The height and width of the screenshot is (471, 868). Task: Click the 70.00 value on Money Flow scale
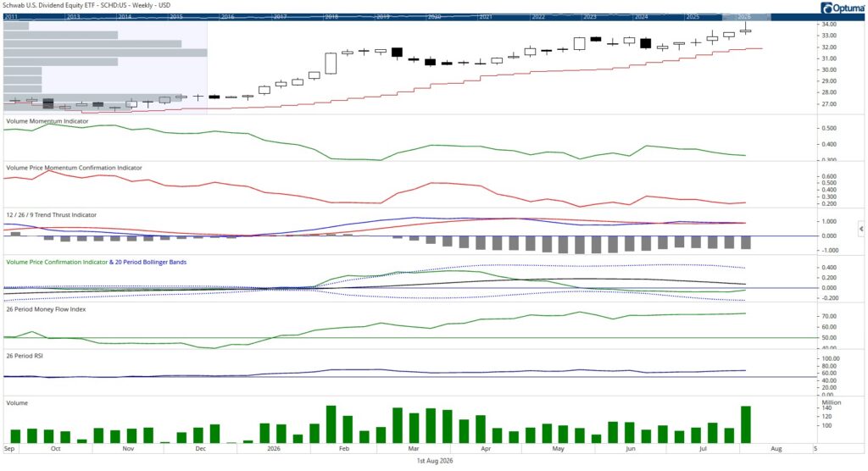(x=829, y=317)
